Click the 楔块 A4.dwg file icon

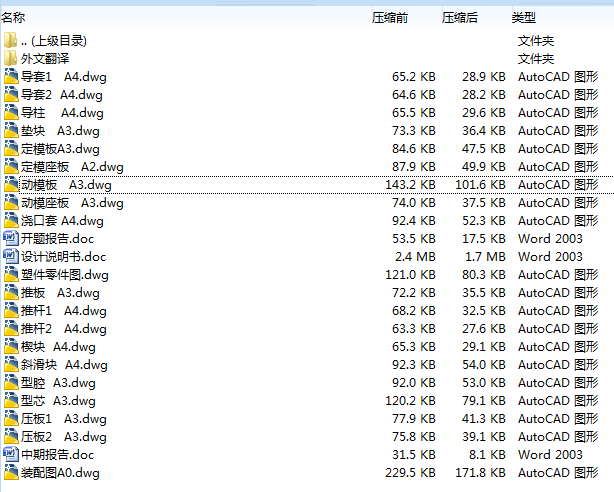(11, 347)
